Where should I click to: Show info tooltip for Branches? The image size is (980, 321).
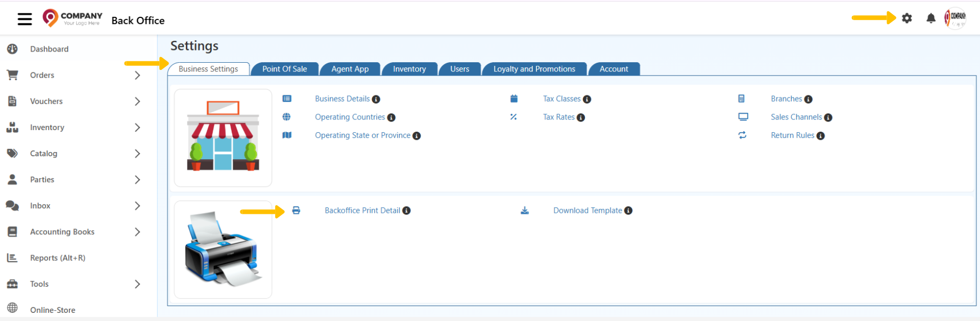pos(808,99)
